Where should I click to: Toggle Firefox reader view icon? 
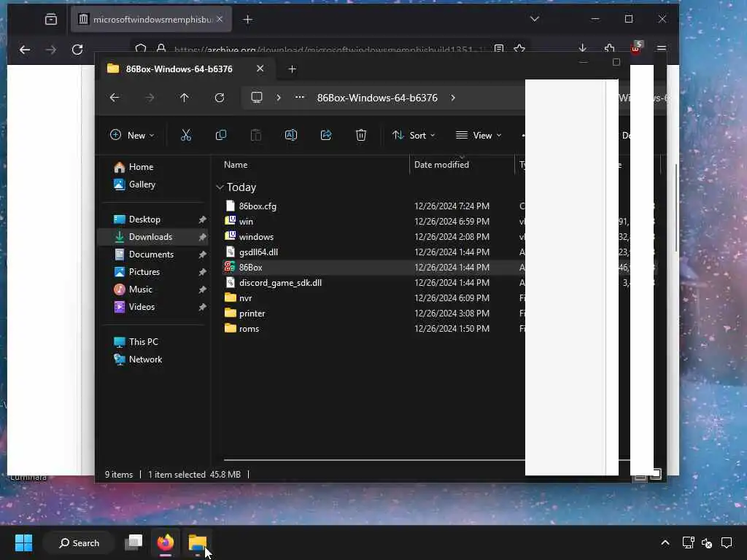(499, 49)
